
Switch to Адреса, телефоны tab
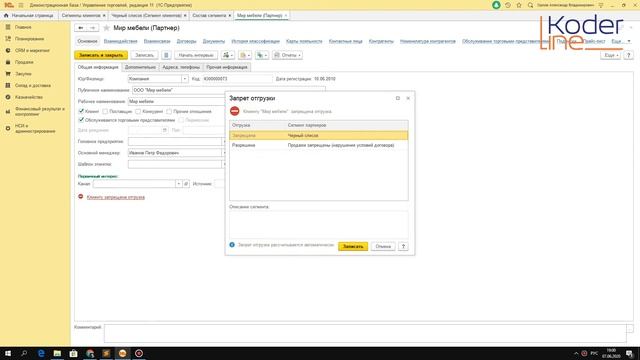(x=181, y=67)
